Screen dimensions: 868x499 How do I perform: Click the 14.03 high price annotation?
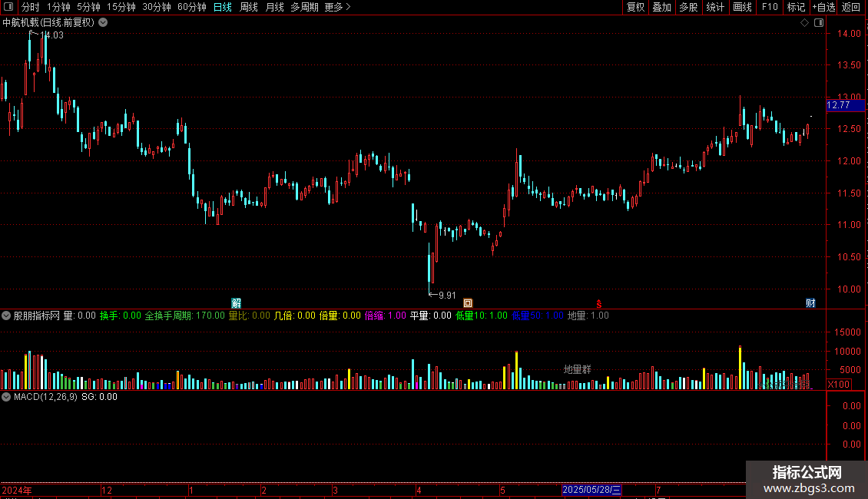51,35
